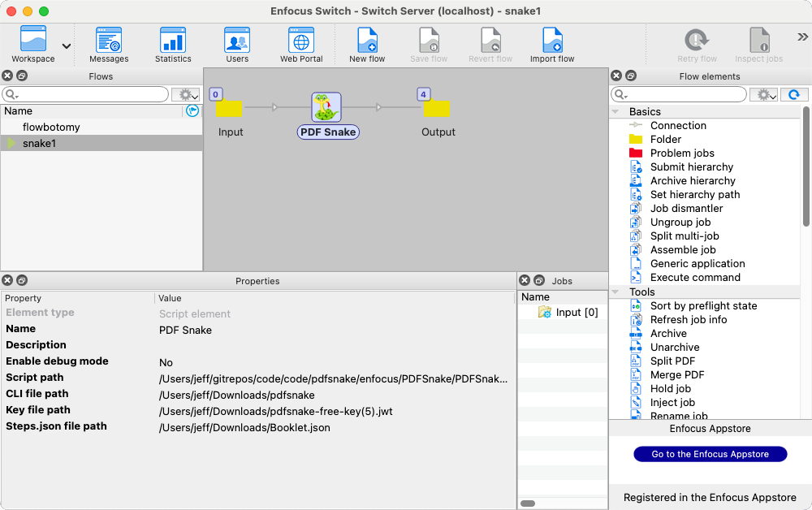The height and width of the screenshot is (510, 812).
Task: Collapse the Tools section
Action: click(615, 292)
